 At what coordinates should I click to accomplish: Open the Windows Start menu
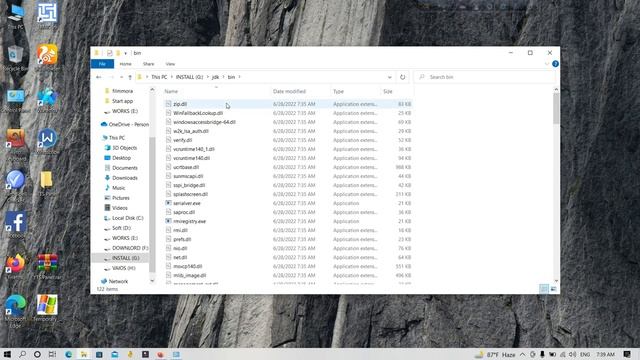[x=7, y=354]
